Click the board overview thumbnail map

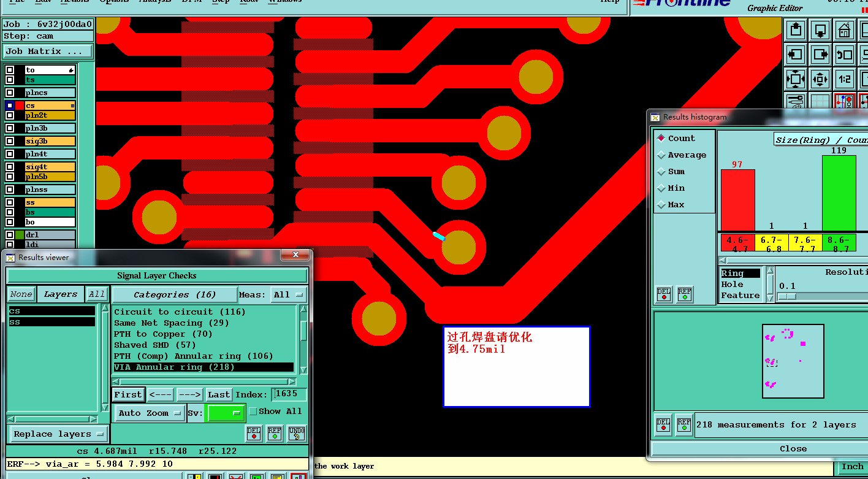pyautogui.click(x=793, y=360)
